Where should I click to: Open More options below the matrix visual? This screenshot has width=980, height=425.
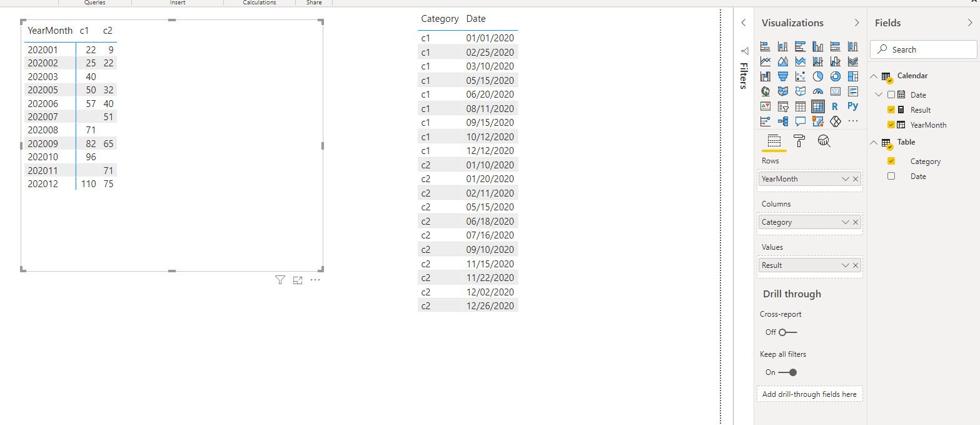click(315, 280)
